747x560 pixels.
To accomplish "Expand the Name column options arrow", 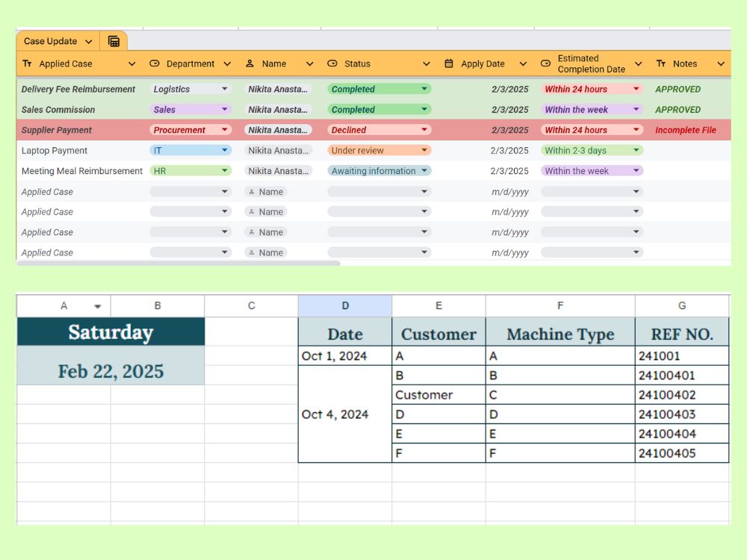I will point(310,63).
